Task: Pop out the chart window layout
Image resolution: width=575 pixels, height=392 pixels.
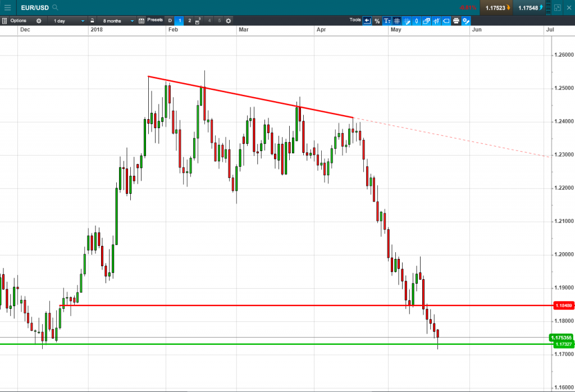Action: (x=558, y=8)
